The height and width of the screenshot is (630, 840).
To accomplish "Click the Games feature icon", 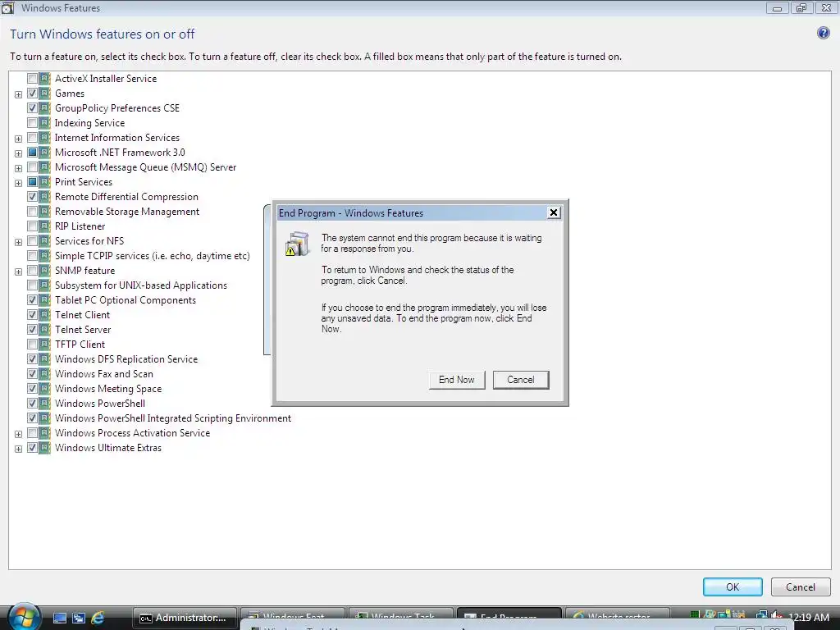I will 45,94.
